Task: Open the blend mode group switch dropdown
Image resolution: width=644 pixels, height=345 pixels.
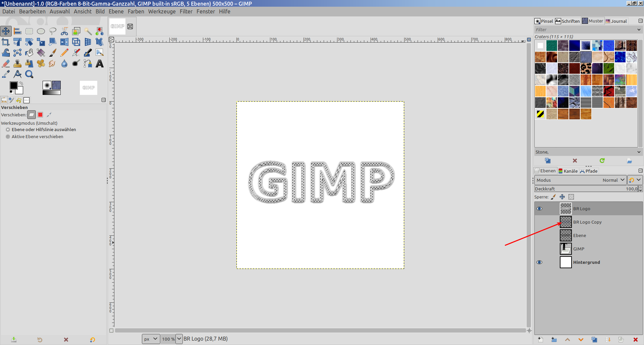Action: click(x=635, y=180)
